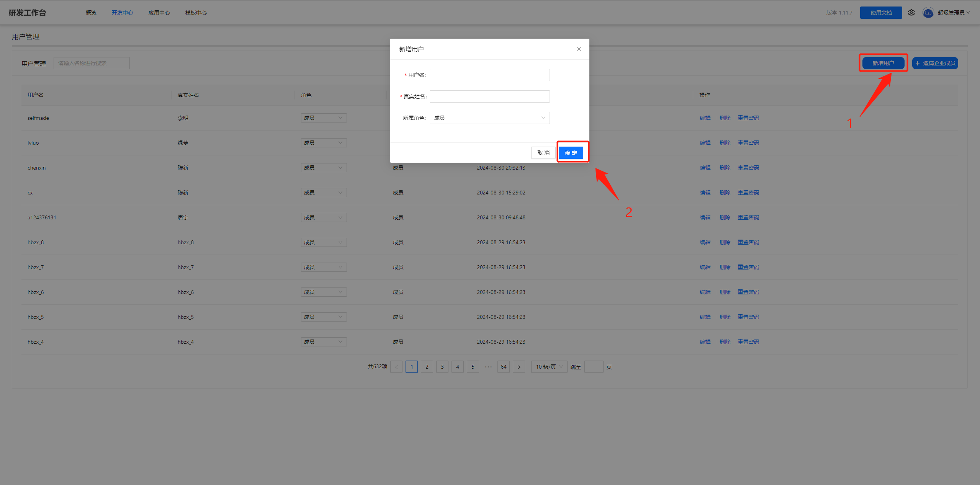Click pagination ellipsis jump control
The image size is (980, 485).
(x=488, y=367)
